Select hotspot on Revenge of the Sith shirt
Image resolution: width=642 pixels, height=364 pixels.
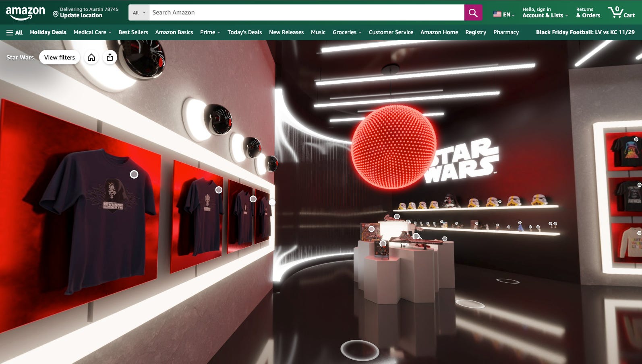[x=134, y=174]
